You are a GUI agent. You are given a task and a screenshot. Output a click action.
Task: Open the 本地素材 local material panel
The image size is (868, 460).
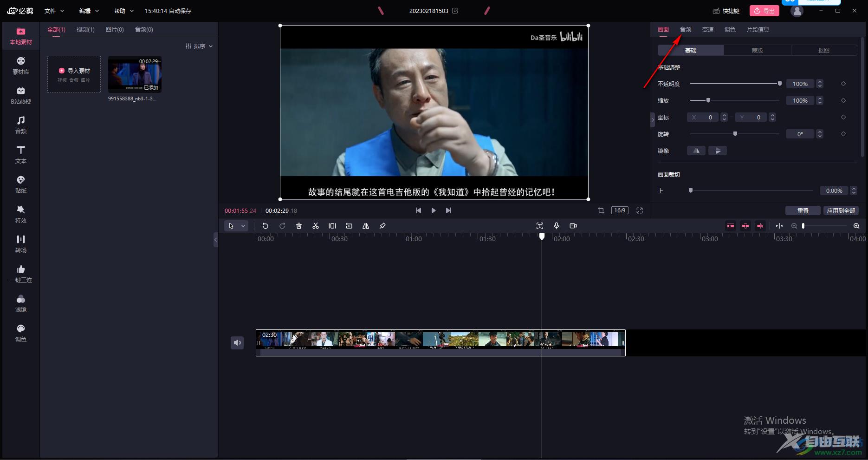click(x=21, y=36)
